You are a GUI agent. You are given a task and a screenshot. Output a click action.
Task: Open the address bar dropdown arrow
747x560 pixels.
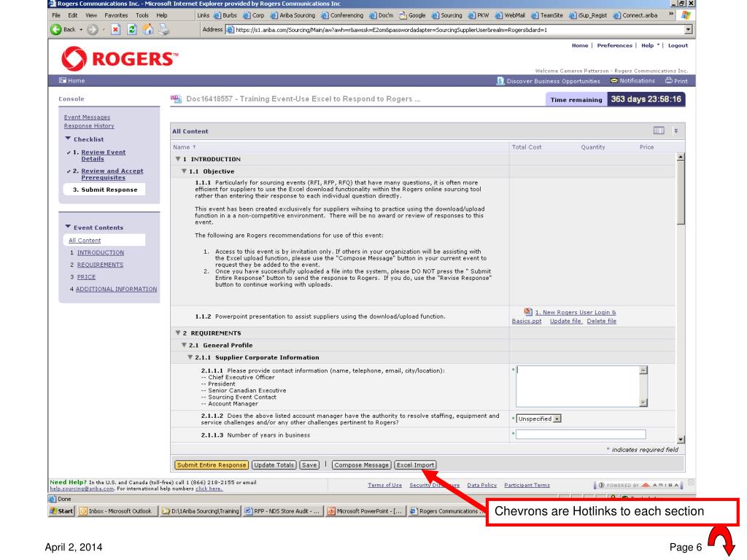688,29
